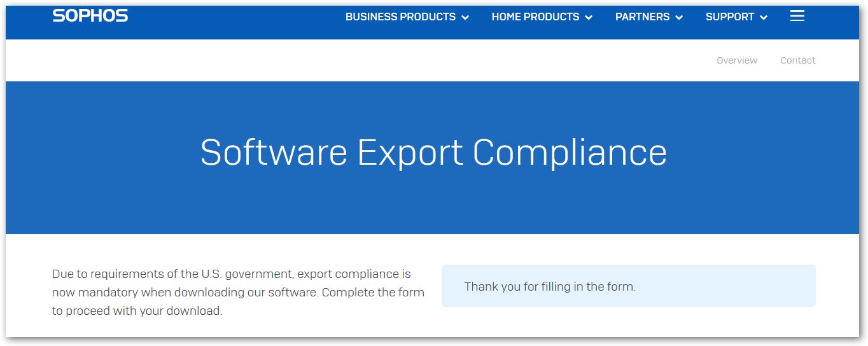This screenshot has height=346, width=868.
Task: Select the Partners menu label
Action: click(x=642, y=17)
